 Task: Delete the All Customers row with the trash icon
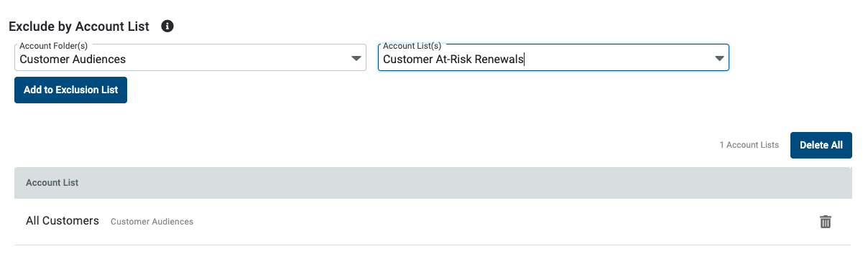tap(826, 222)
